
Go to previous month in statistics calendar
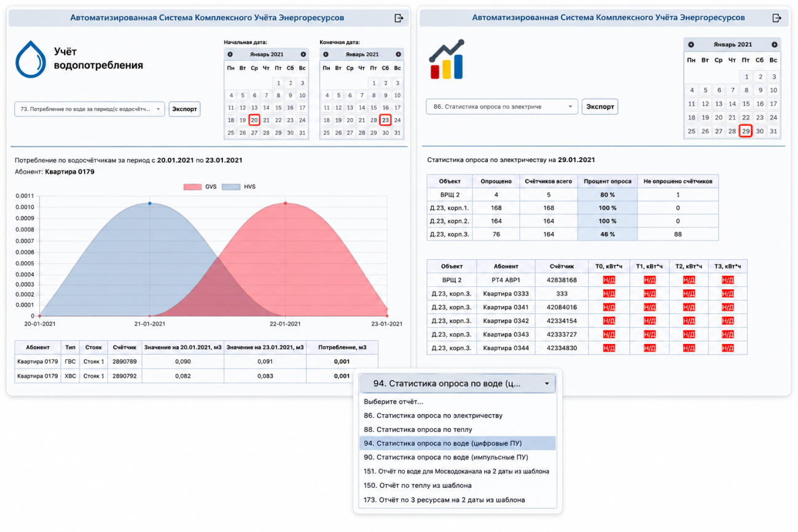pos(691,45)
